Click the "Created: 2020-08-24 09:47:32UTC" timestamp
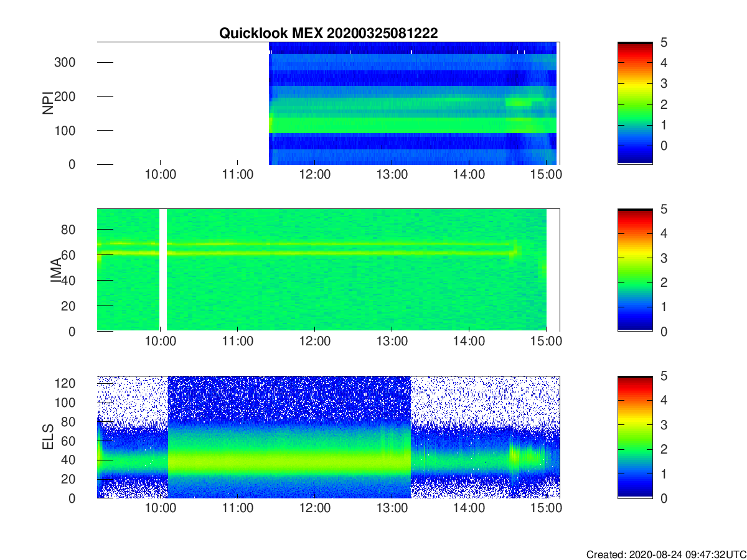The height and width of the screenshot is (560, 747). click(666, 554)
